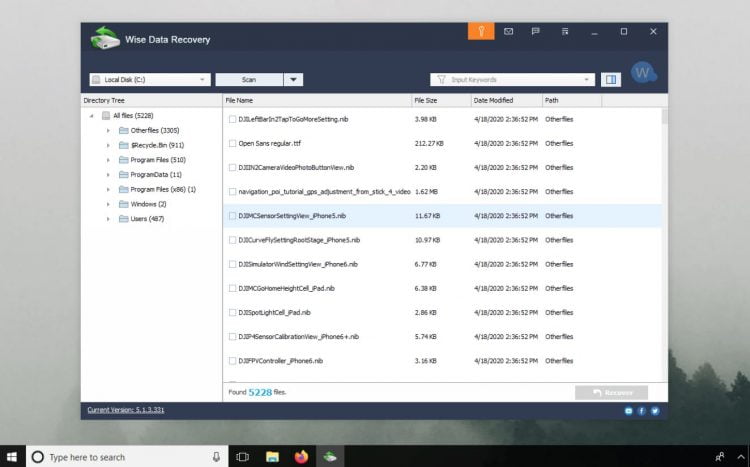This screenshot has height=467, width=750.
Task: Sort by File Name column header
Action: (317, 100)
